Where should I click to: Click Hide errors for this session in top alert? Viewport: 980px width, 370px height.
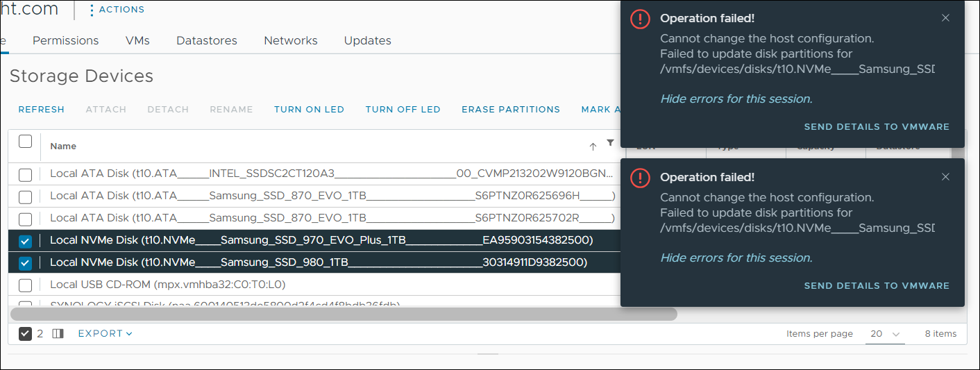click(736, 99)
